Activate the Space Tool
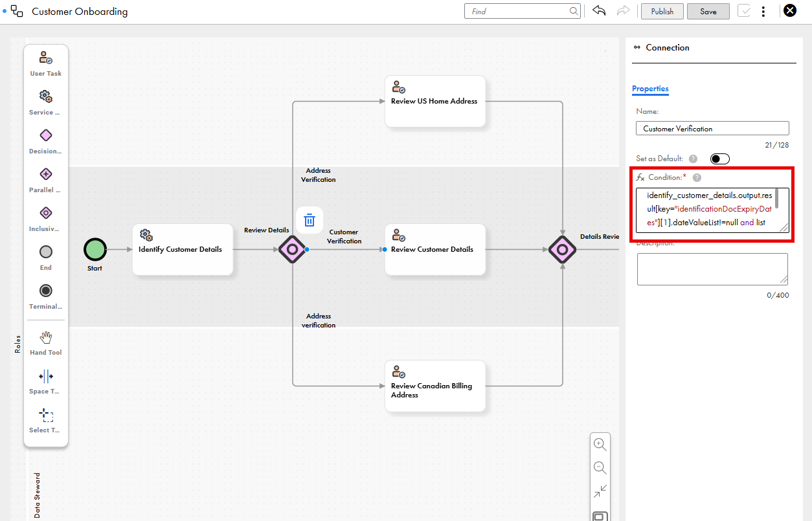This screenshot has width=812, height=521. pos(45,382)
